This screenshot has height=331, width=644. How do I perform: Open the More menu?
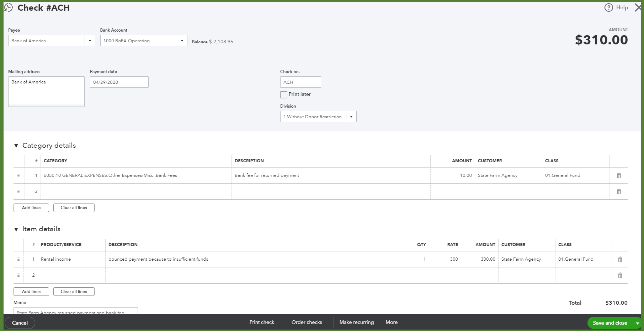pos(392,322)
